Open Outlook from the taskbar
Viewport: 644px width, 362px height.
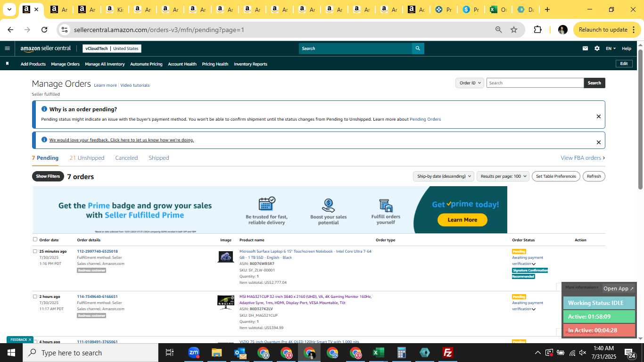[x=240, y=353]
